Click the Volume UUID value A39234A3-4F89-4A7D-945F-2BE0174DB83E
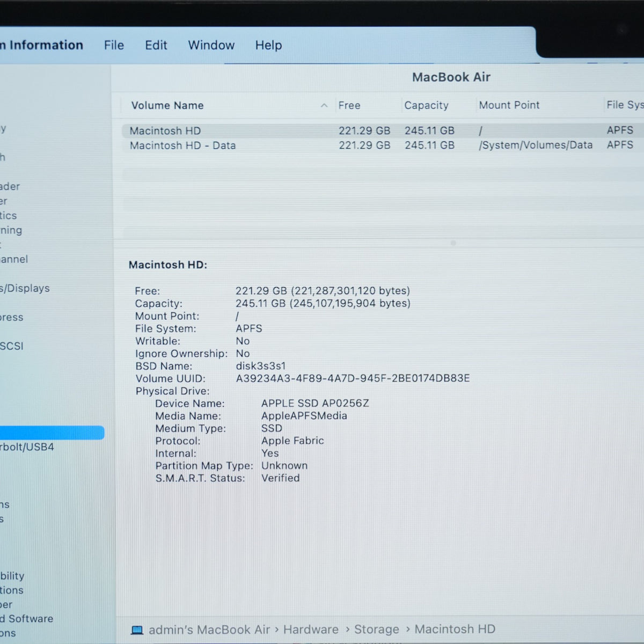644x644 pixels. [x=353, y=378]
